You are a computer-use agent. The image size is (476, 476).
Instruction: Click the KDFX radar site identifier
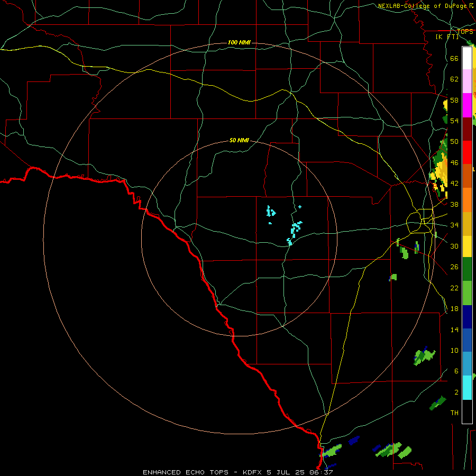coord(253,472)
